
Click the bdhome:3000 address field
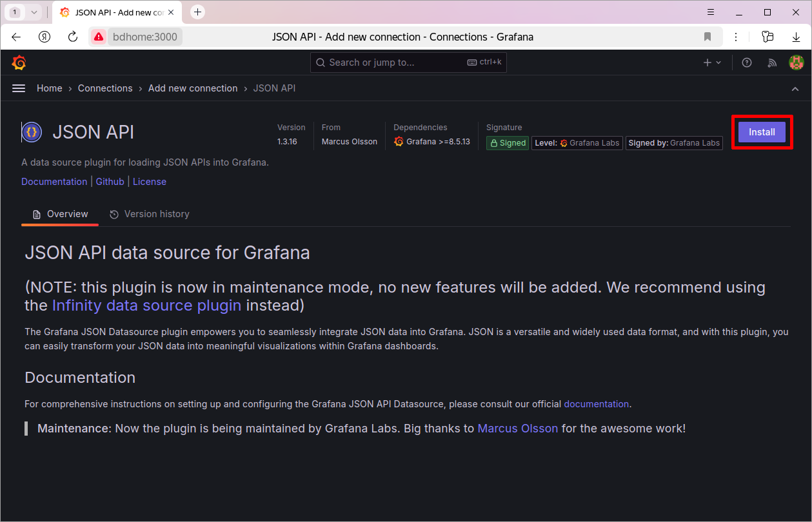click(x=145, y=37)
